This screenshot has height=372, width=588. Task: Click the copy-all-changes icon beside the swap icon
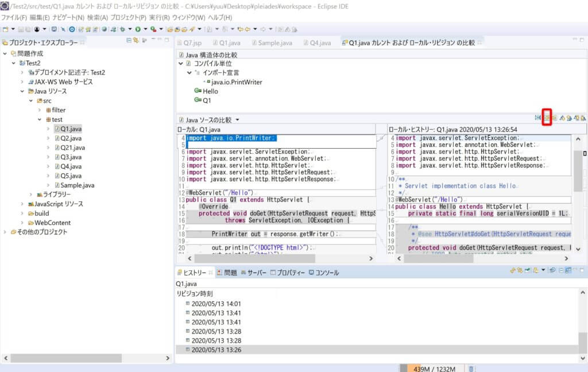pos(547,118)
